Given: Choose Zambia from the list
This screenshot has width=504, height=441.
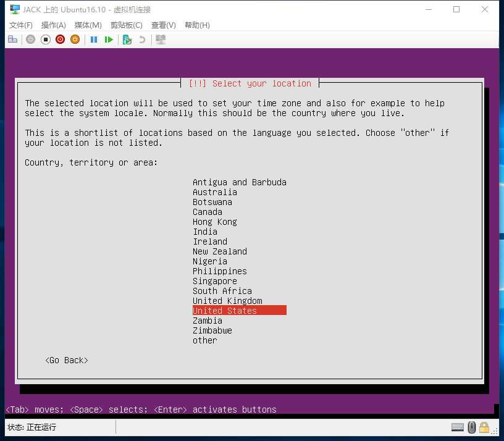Looking at the screenshot, I should 240,321.
